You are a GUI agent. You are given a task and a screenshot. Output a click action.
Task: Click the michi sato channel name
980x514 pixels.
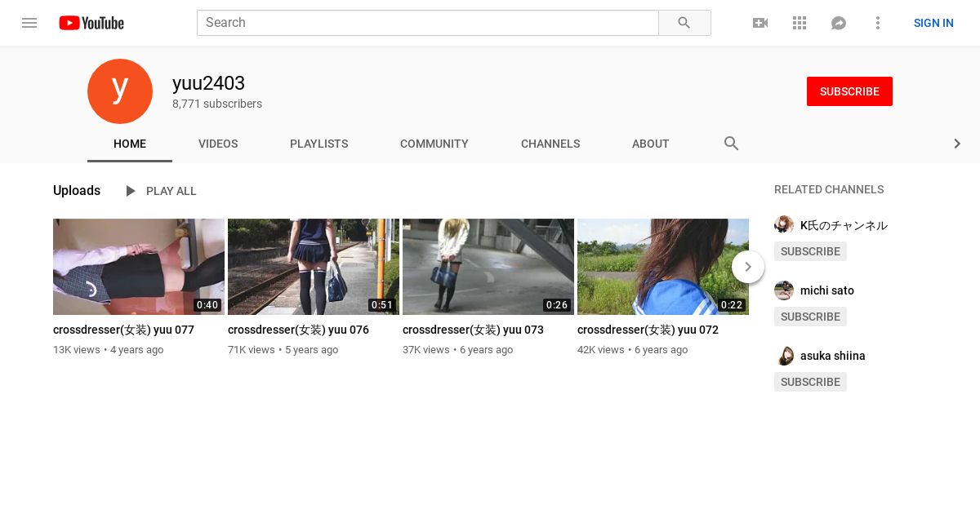(827, 290)
